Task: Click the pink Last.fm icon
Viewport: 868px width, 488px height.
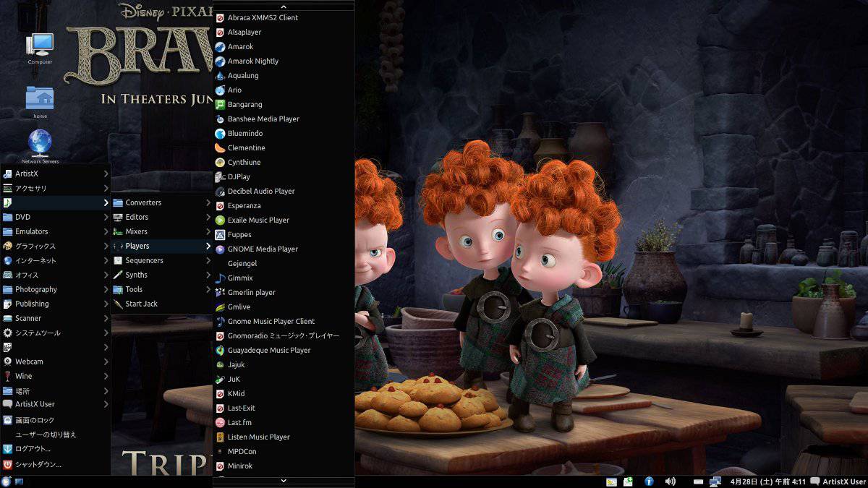Action: coord(221,422)
